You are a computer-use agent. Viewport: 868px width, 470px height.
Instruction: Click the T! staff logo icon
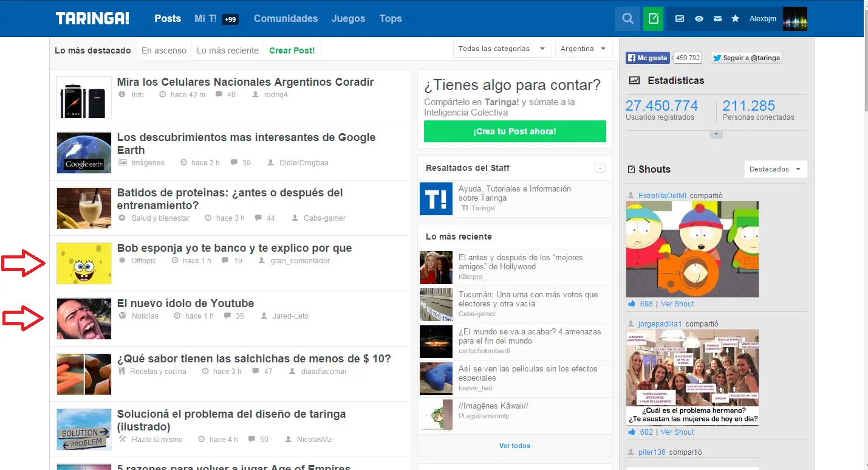[436, 199]
